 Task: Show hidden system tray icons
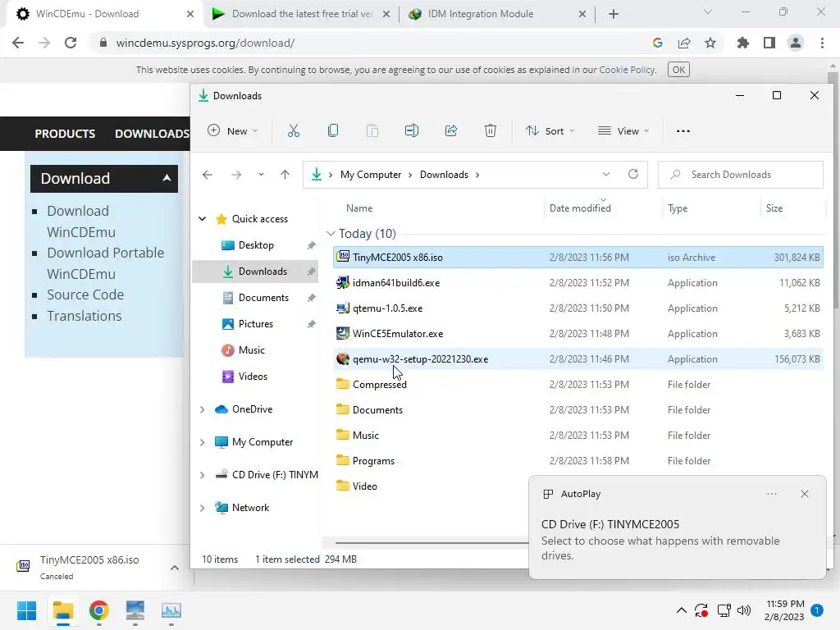coord(682,610)
